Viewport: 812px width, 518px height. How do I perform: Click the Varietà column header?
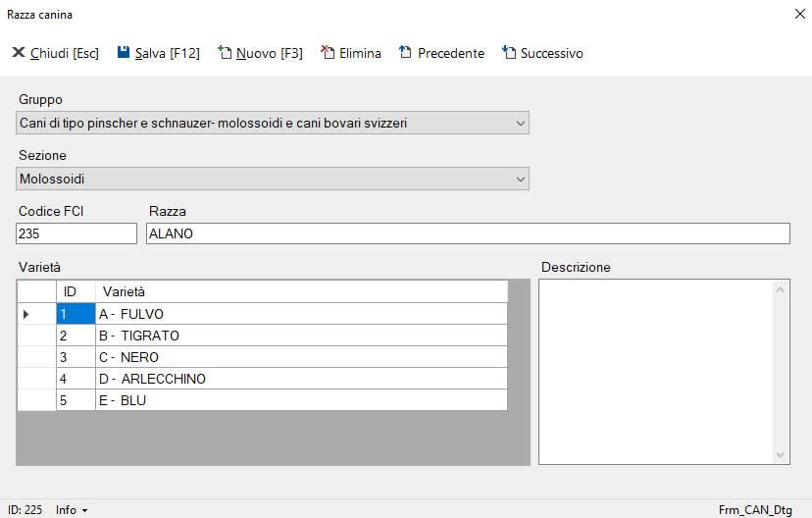point(300,291)
